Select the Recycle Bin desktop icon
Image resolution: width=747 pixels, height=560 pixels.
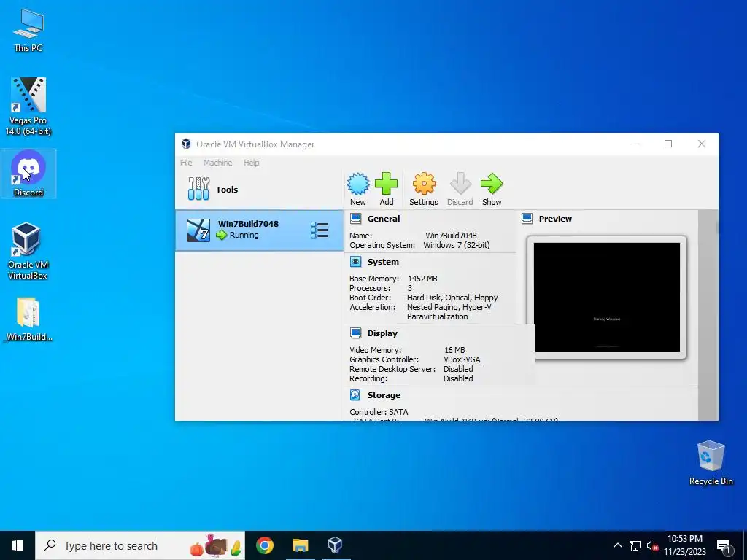[711, 463]
